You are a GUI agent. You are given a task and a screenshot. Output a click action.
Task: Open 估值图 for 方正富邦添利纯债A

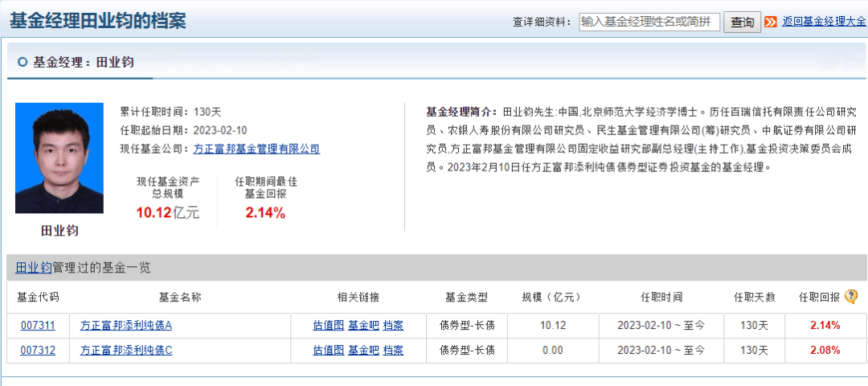pyautogui.click(x=328, y=326)
